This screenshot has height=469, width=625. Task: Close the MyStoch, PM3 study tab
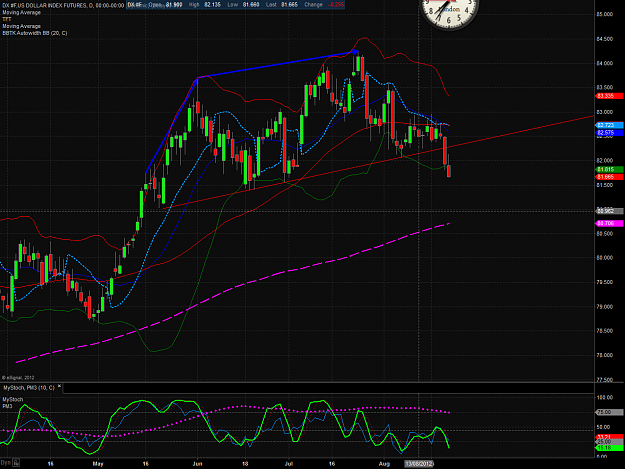pos(59,387)
